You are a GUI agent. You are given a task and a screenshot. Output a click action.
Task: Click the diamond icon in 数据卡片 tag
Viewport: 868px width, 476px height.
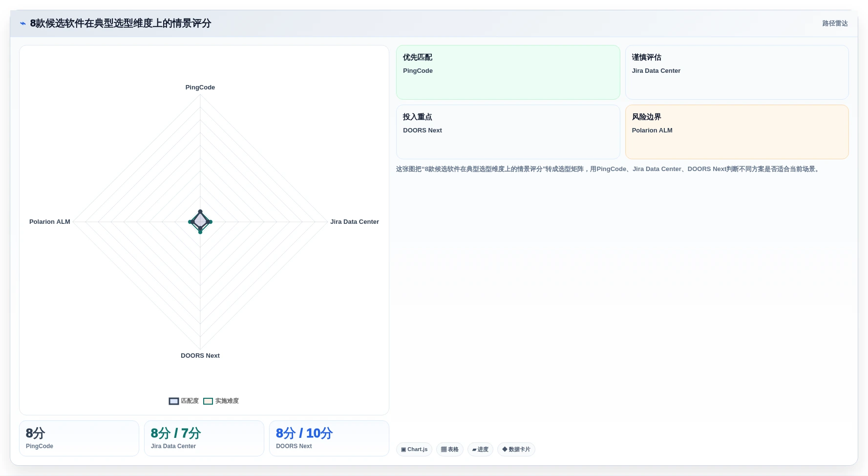pyautogui.click(x=505, y=449)
